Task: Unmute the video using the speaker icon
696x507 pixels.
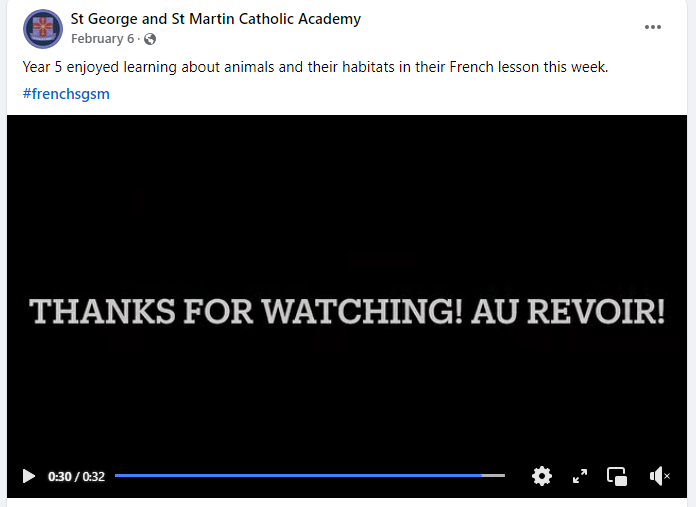Action: pos(660,476)
